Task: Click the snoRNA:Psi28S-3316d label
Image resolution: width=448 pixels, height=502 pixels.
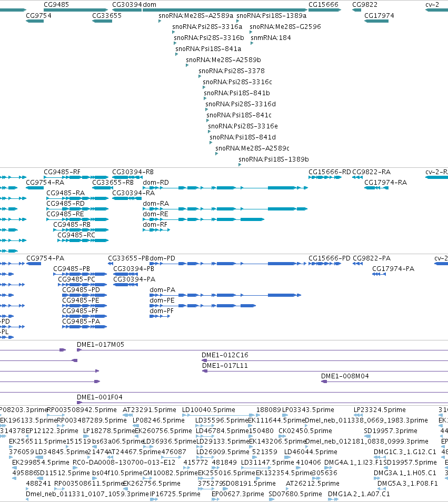Action: click(241, 104)
